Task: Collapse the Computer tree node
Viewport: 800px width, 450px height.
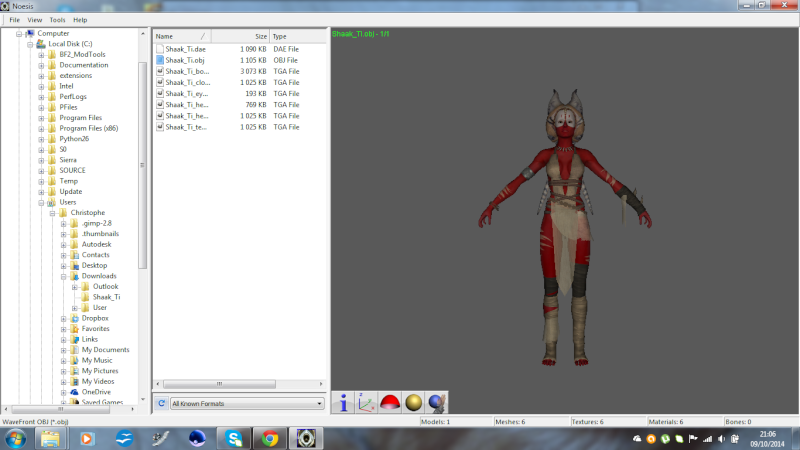Action: (x=19, y=34)
